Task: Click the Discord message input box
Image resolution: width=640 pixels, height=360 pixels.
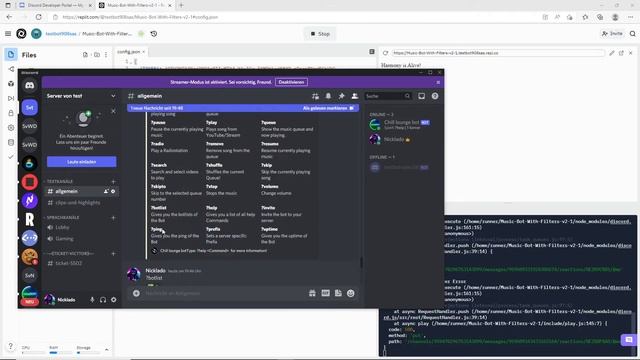Action: [224, 293]
